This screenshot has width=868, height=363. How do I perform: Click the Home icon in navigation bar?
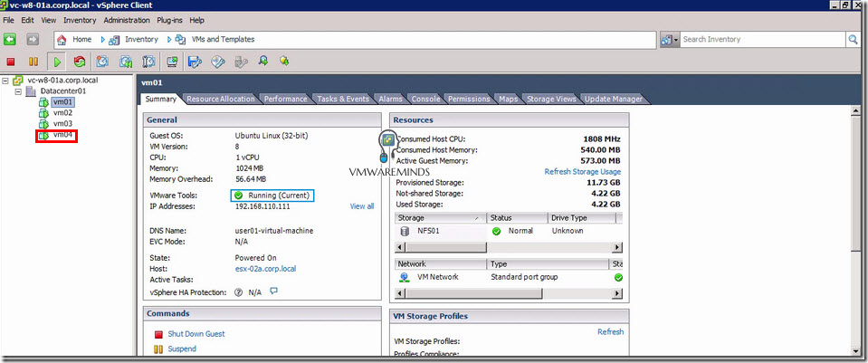coord(62,40)
